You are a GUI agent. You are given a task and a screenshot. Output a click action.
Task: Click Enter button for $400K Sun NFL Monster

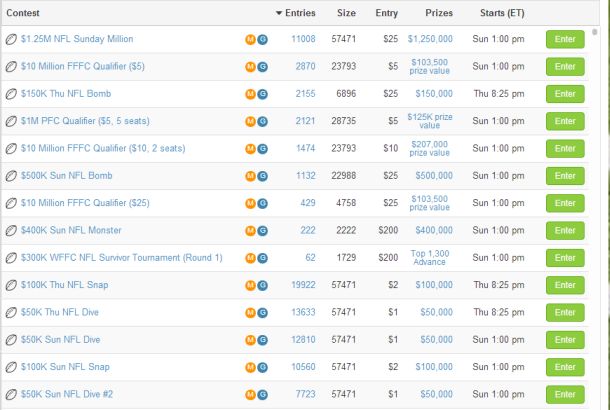pos(565,231)
